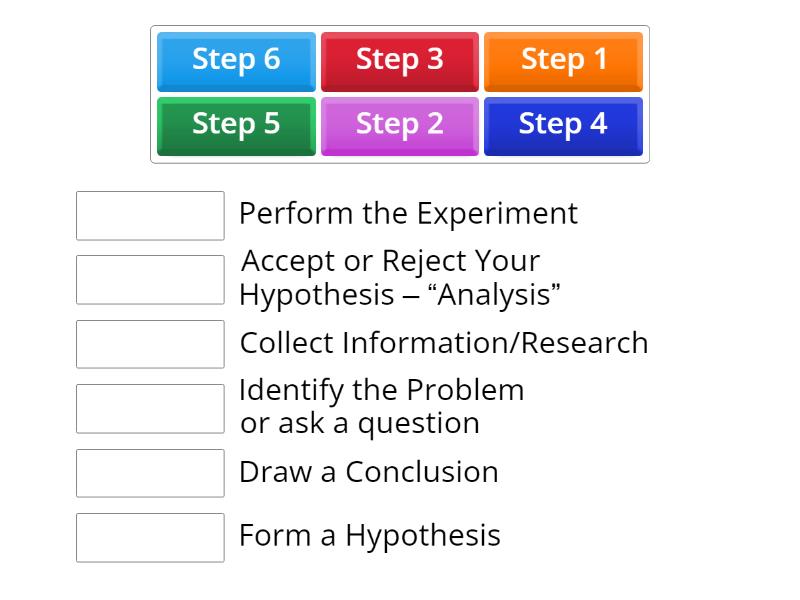Click the answer box beside Form a Hypothesis
The width and height of the screenshot is (800, 600).
point(149,538)
